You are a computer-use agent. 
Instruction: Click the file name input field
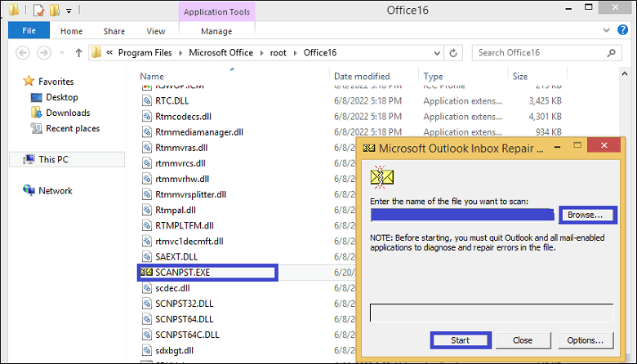(462, 215)
